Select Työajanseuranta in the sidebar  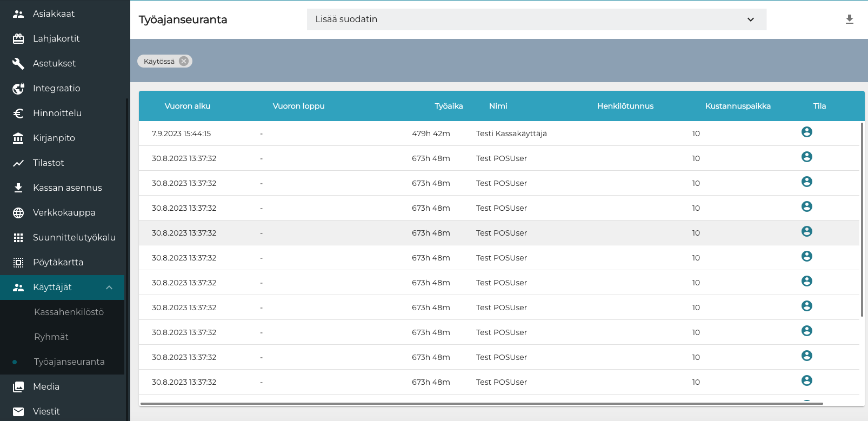coord(69,362)
